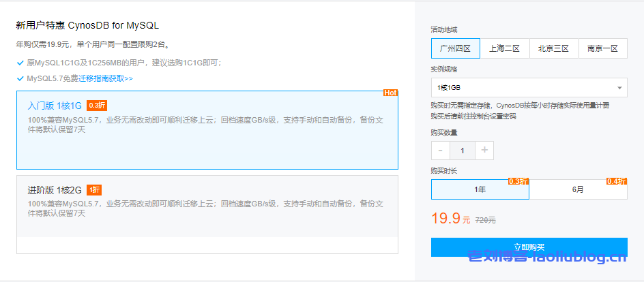The width and height of the screenshot is (644, 282).
Task: Decrease purchase quantity with the minus button
Action: (440, 151)
